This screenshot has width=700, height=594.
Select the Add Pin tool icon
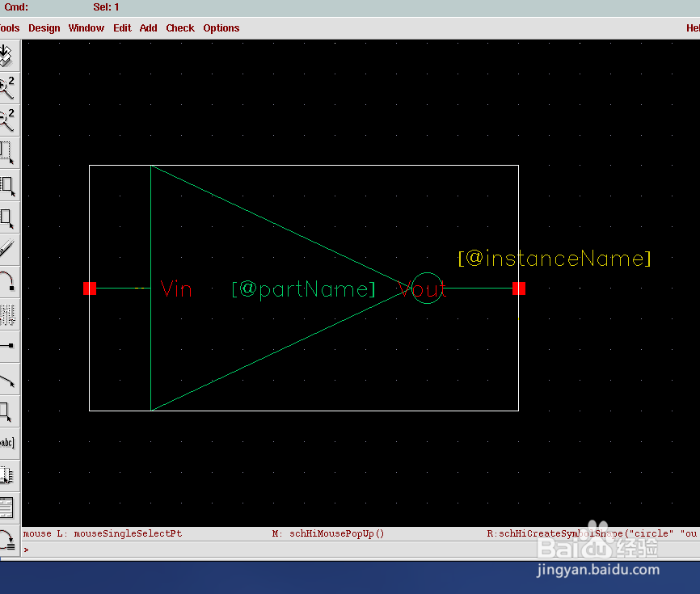coord(8,347)
